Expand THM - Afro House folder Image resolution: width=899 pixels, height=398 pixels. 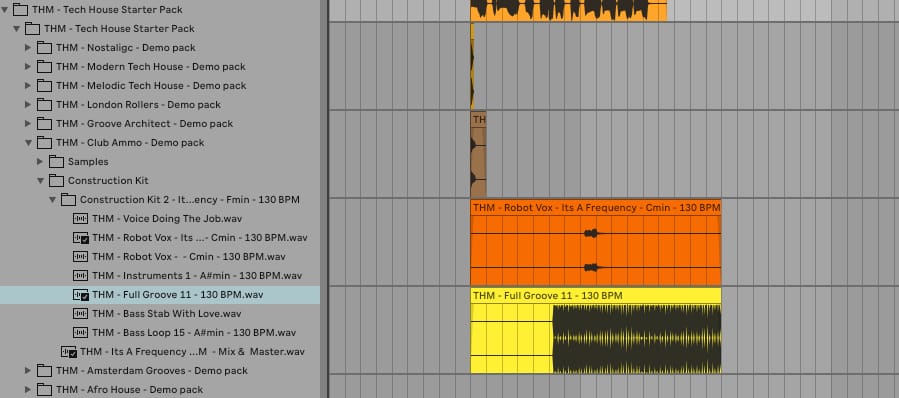click(28, 389)
